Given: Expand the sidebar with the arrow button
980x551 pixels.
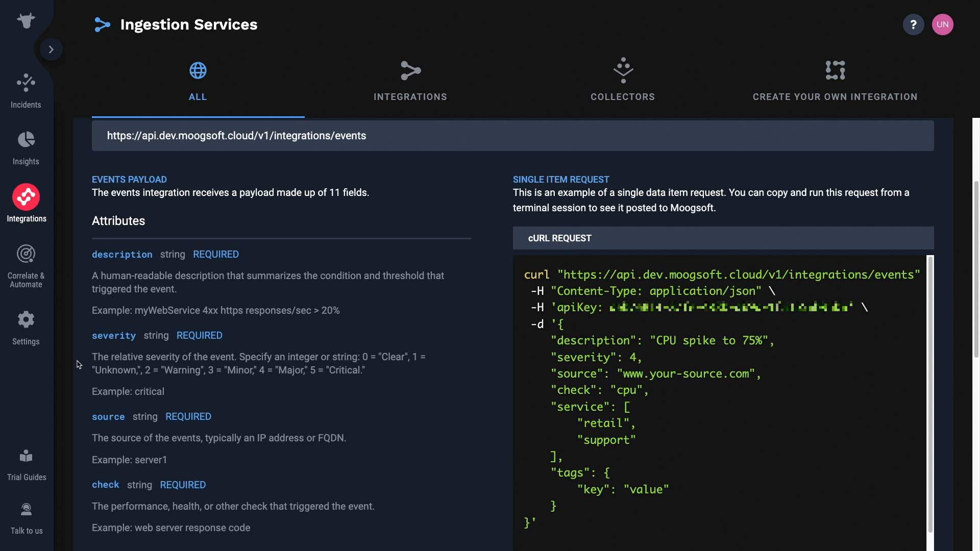Looking at the screenshot, I should tap(51, 49).
